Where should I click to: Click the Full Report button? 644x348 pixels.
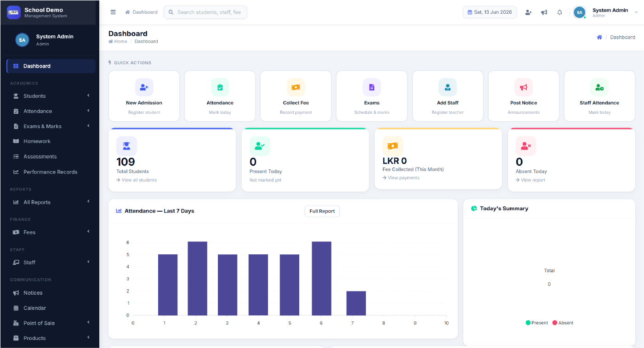(x=322, y=211)
